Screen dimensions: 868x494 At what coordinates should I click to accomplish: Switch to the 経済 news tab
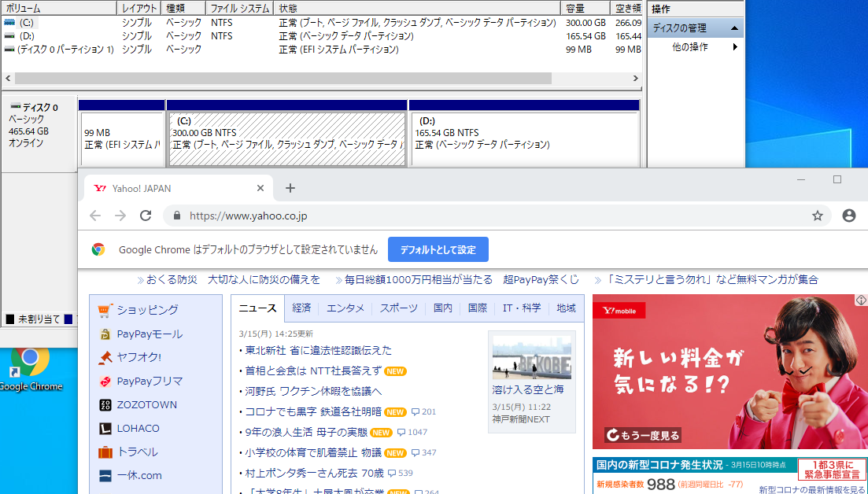coord(301,308)
